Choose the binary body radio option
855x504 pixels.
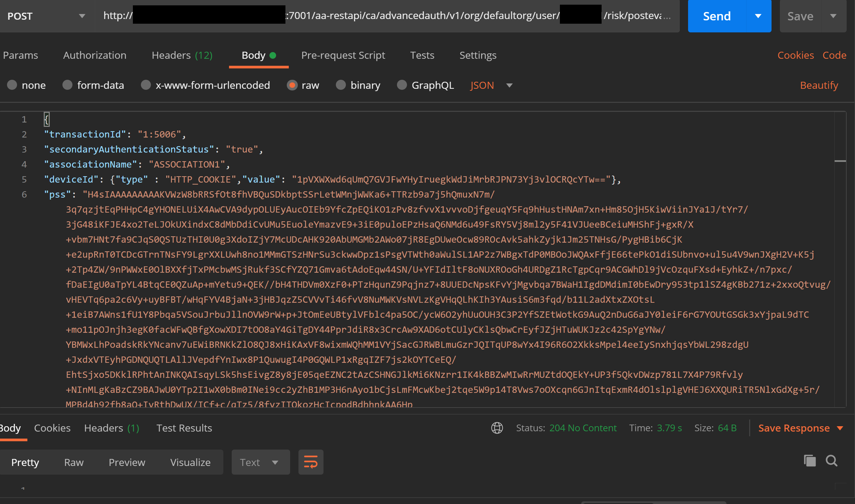(x=341, y=85)
